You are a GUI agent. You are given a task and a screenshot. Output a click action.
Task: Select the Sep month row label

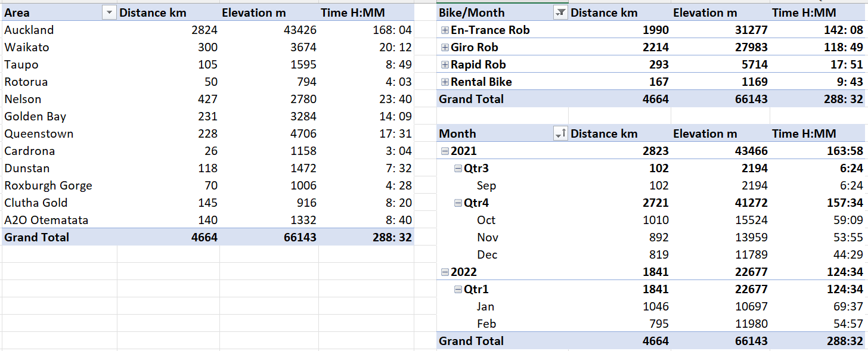tap(486, 186)
